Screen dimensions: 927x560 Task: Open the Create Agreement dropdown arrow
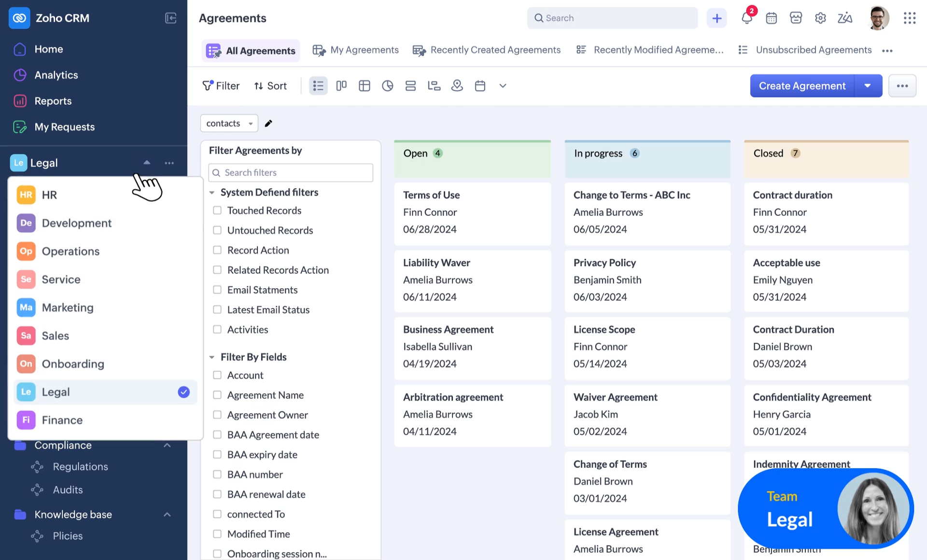coord(868,86)
